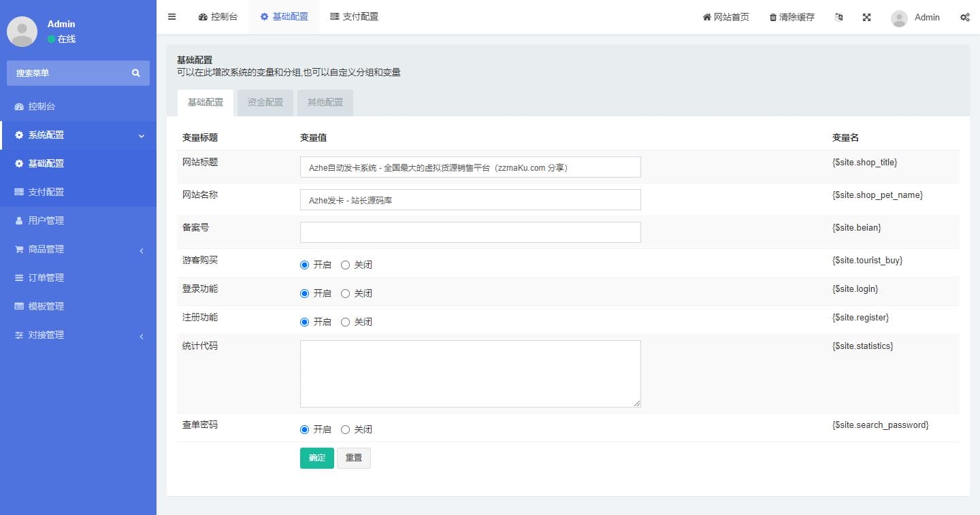Turn off 登录功能 with the 关闭 option

(x=346, y=293)
